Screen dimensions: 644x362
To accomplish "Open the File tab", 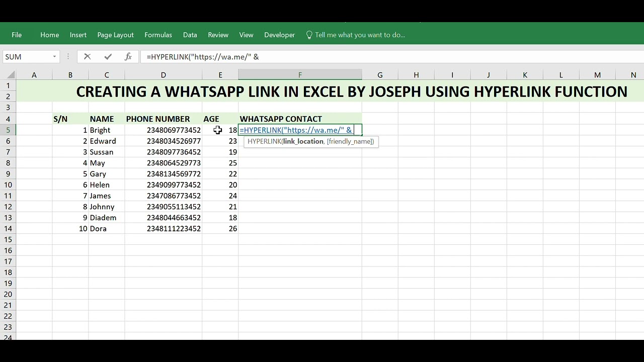I will (17, 35).
